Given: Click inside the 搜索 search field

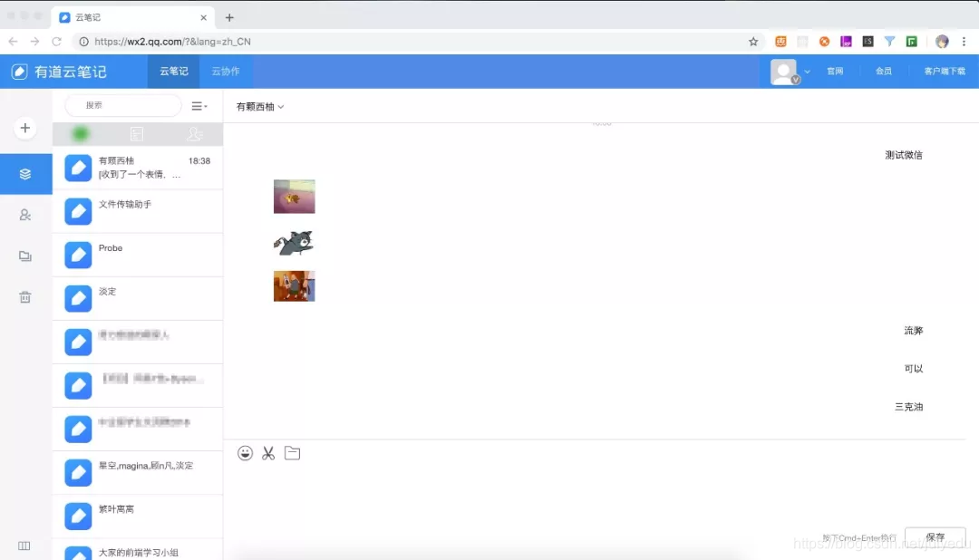Looking at the screenshot, I should coord(122,105).
